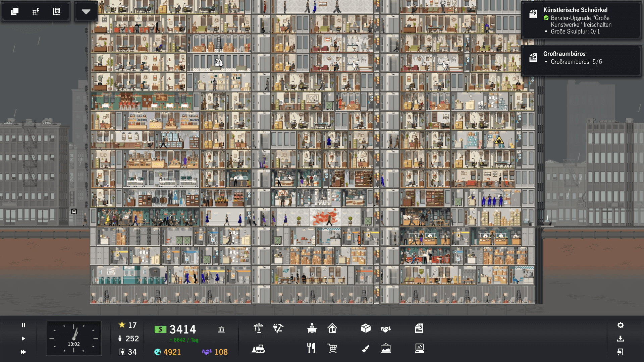Open the bank loans icon
The height and width of the screenshot is (362, 644).
[221, 329]
